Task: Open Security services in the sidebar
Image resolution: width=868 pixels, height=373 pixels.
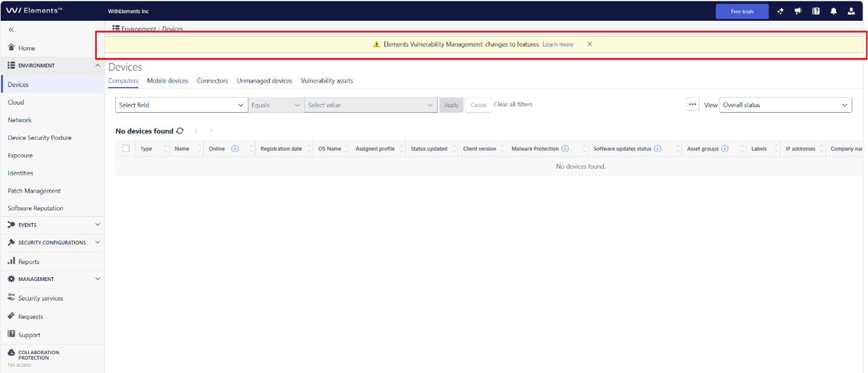Action: (x=40, y=298)
